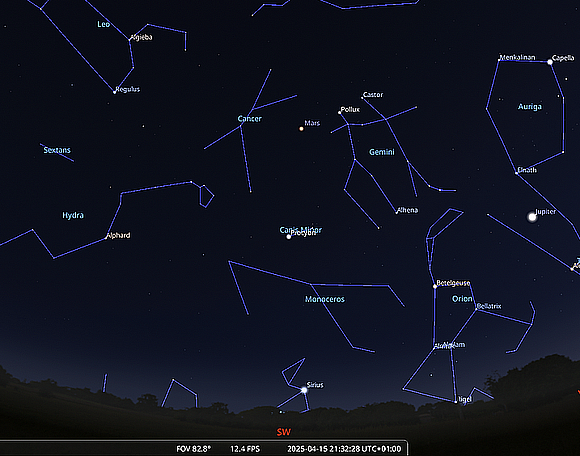Click the SW cardinal direction marker
This screenshot has width=580, height=456.
click(284, 432)
